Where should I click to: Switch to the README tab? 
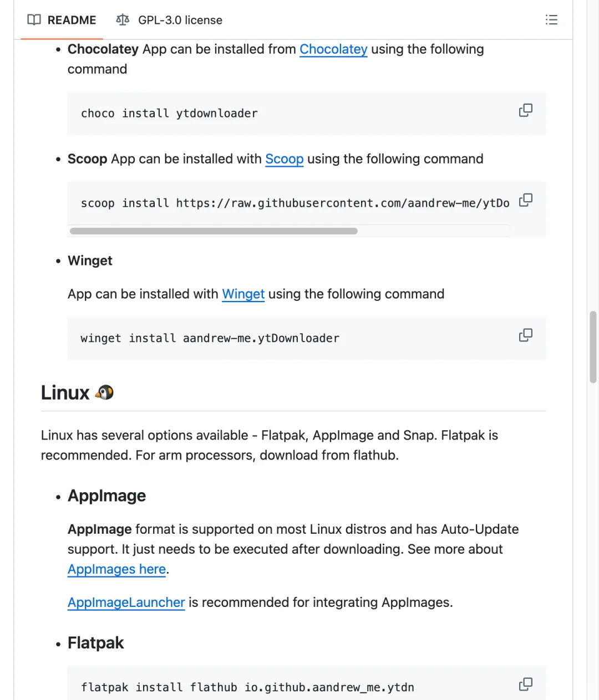[62, 20]
